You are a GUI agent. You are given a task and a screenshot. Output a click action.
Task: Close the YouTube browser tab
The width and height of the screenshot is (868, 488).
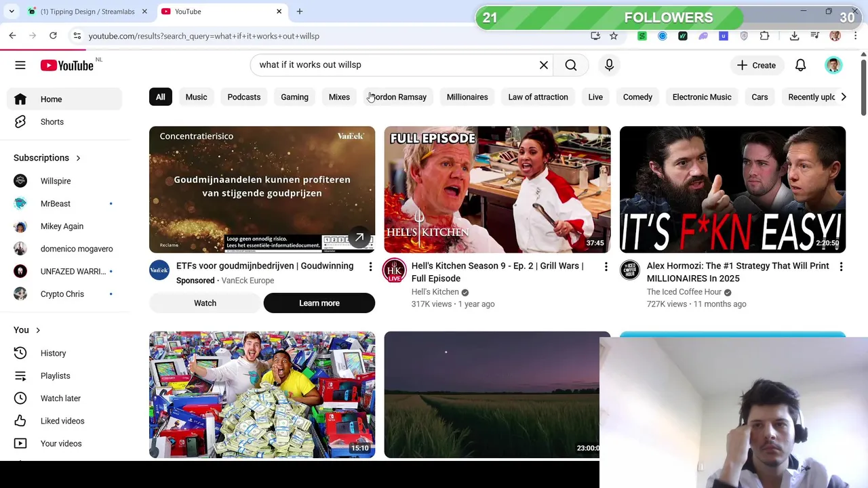coord(279,12)
